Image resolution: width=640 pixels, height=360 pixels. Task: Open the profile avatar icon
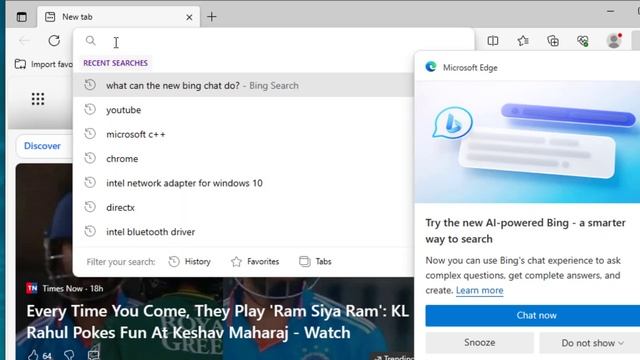click(x=613, y=40)
